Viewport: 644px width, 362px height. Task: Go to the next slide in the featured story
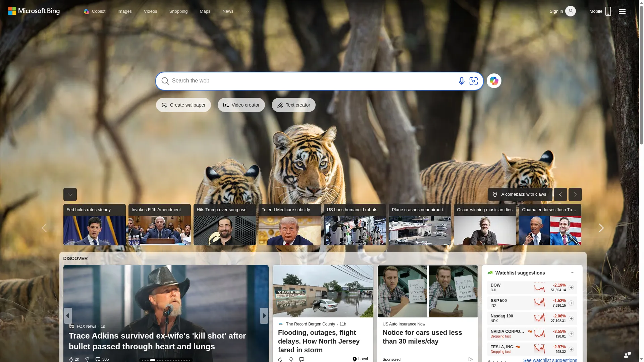click(264, 316)
